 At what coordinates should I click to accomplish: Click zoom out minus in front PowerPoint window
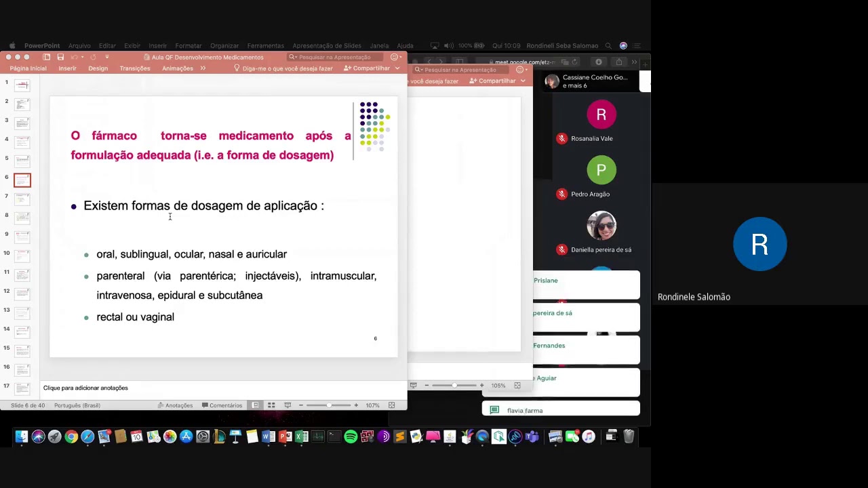[301, 405]
